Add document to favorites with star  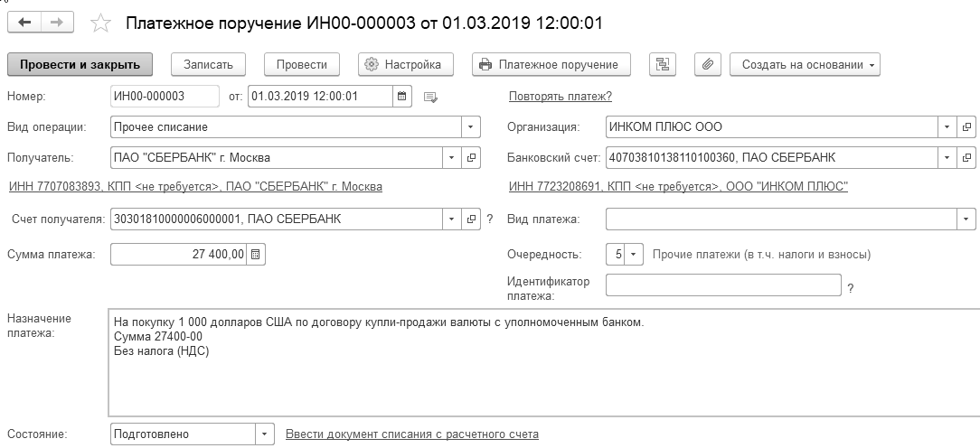[x=102, y=23]
